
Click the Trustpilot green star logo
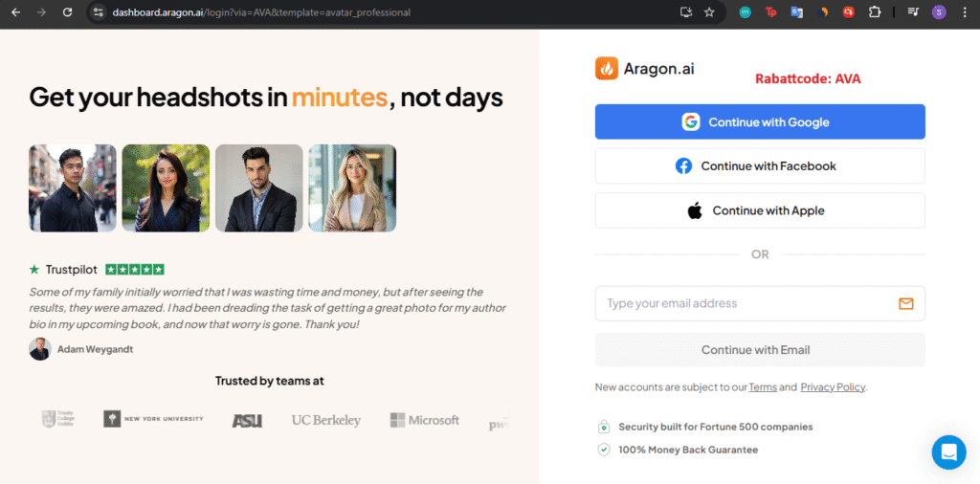(x=34, y=269)
